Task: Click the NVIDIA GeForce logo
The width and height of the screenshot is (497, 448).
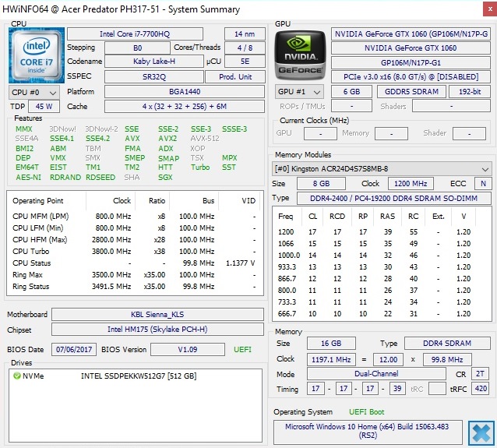Action: [300, 55]
